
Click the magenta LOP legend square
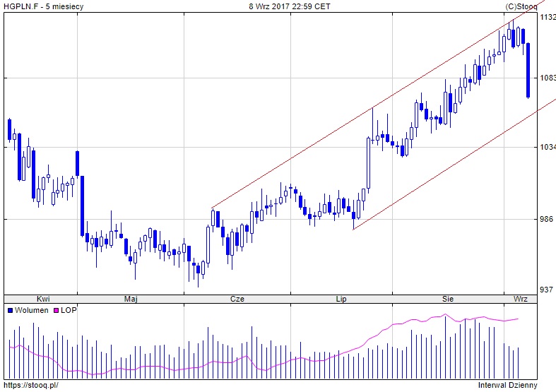coord(57,310)
